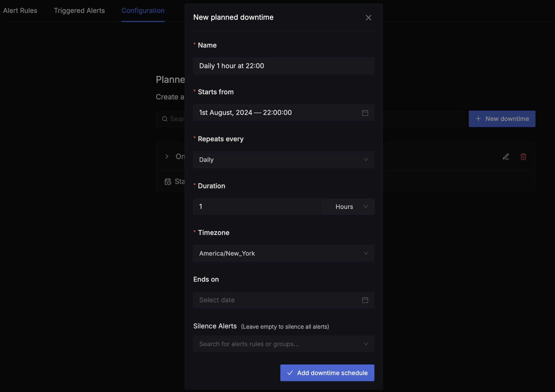
Task: Open the Hours duration unit dropdown
Action: pyautogui.click(x=348, y=207)
